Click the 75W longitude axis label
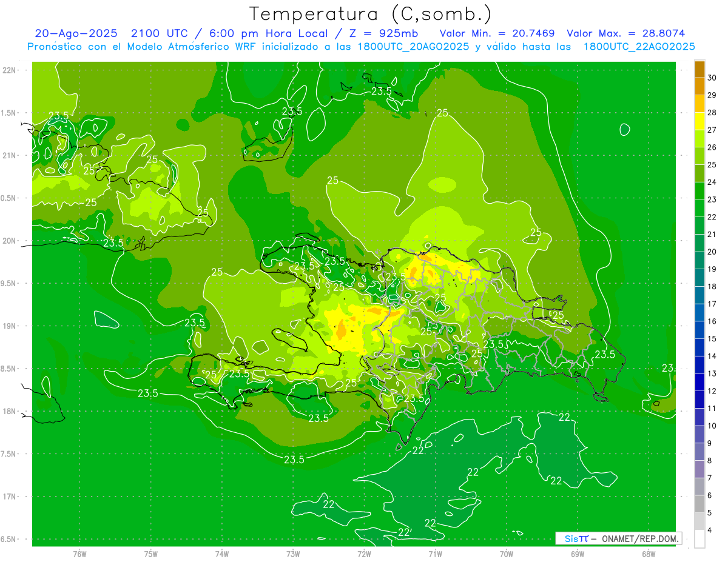This screenshot has width=728, height=562. (151, 553)
